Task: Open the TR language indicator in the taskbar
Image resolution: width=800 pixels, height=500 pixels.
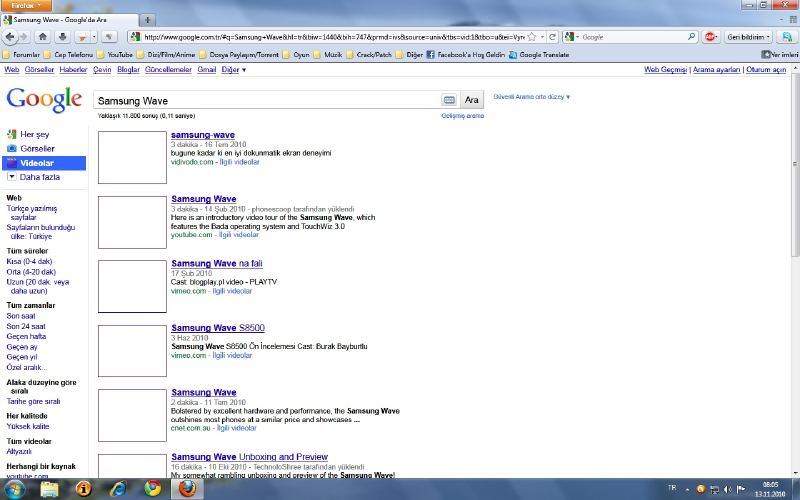Action: 672,488
